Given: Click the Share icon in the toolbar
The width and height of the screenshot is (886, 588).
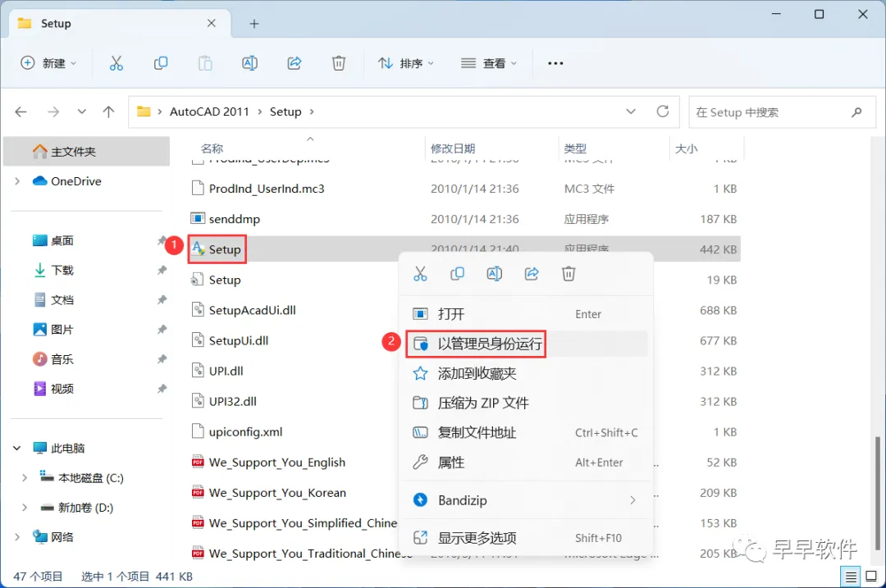Looking at the screenshot, I should point(295,63).
